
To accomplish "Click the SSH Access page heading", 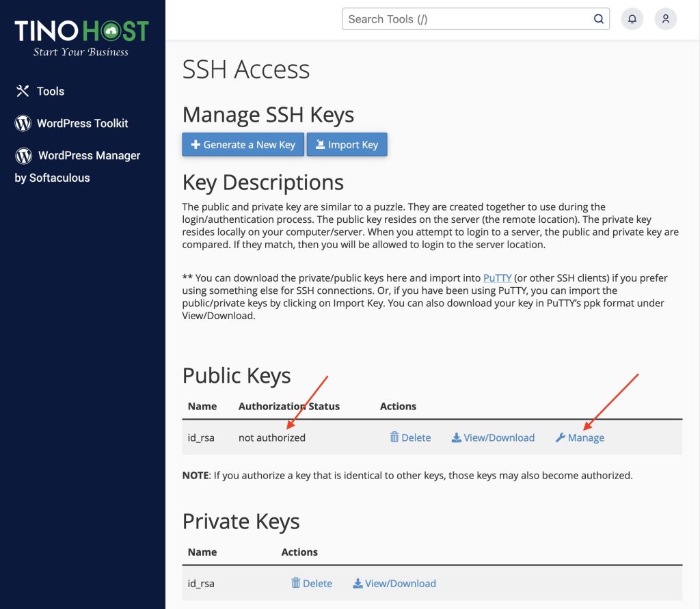I will click(246, 70).
